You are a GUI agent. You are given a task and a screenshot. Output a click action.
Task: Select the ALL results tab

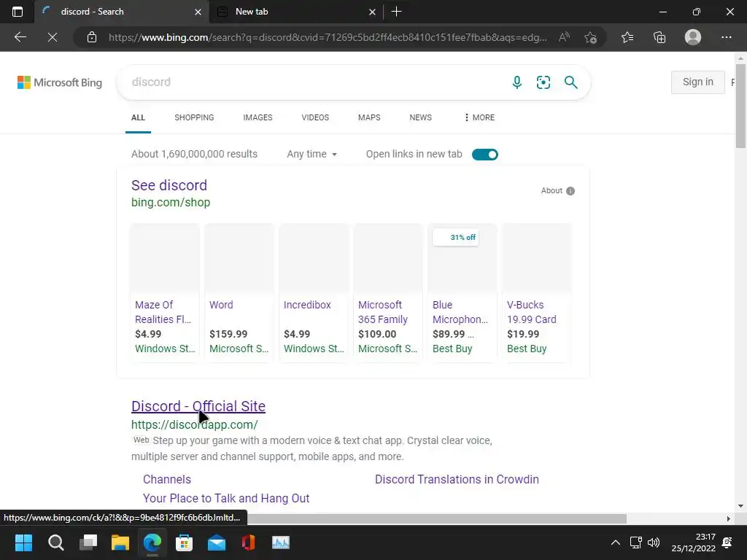(138, 117)
